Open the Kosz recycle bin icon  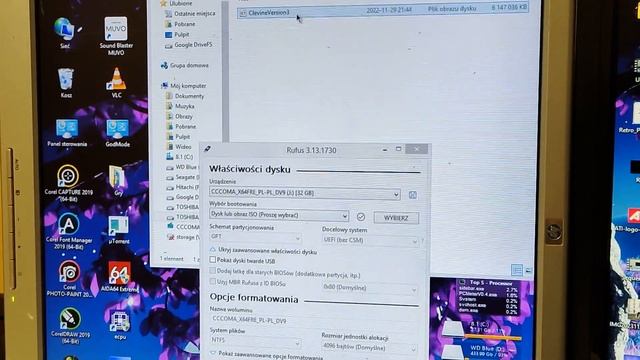[x=66, y=83]
